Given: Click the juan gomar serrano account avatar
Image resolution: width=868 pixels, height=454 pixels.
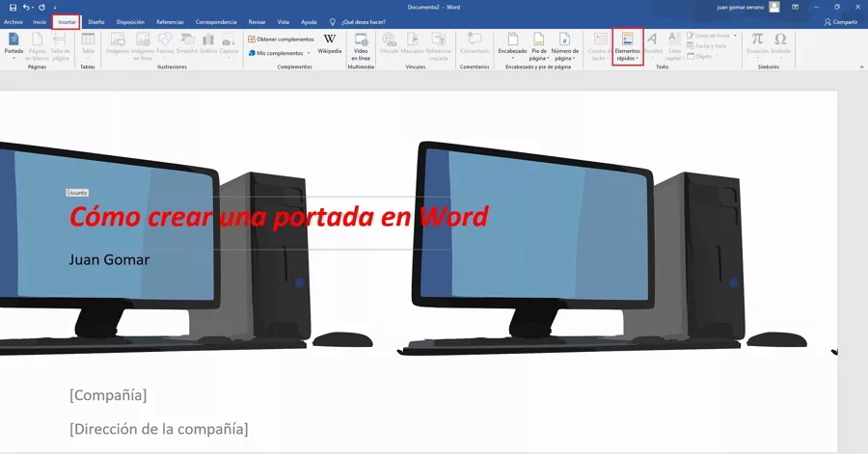Looking at the screenshot, I should click(x=774, y=7).
